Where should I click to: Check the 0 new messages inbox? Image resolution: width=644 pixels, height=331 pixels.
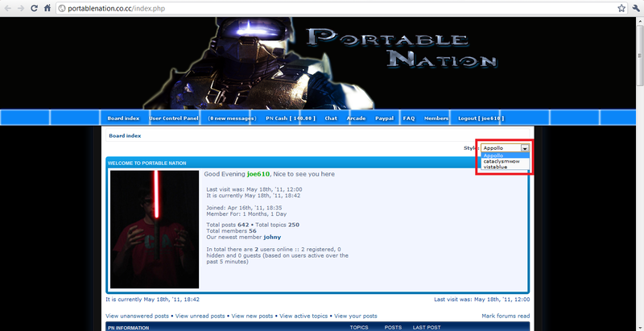click(232, 118)
